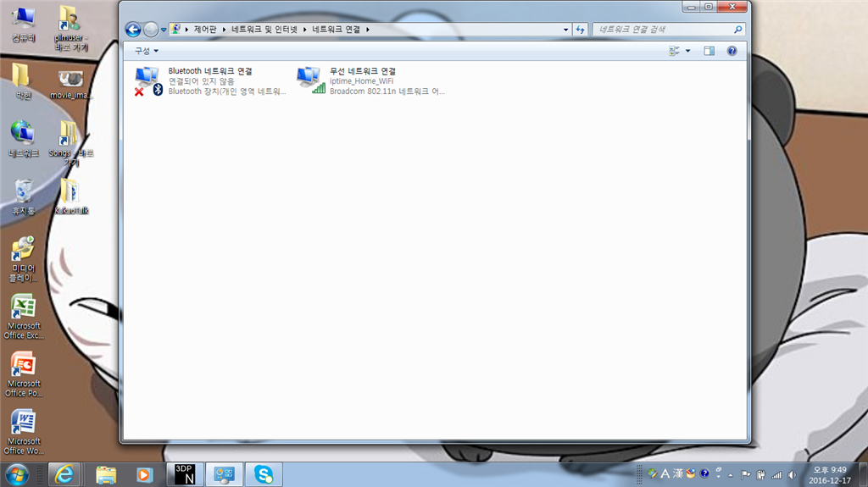Open the view options dropdown arrow

pyautogui.click(x=688, y=51)
